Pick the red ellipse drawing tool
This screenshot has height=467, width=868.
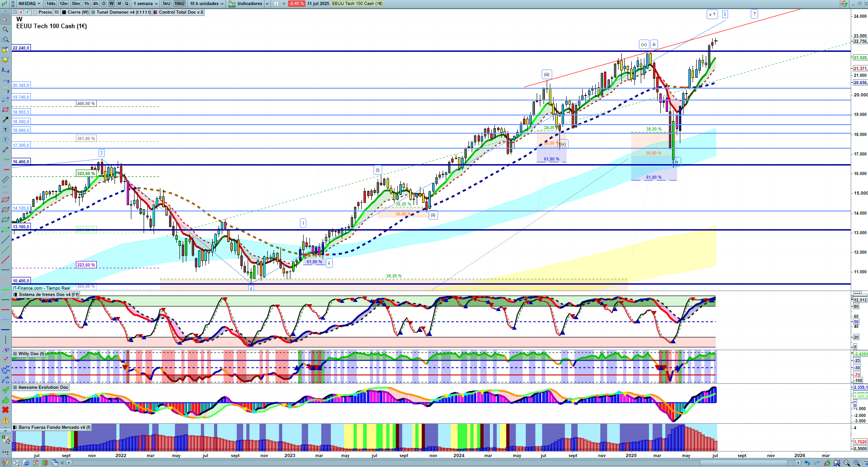5,200
